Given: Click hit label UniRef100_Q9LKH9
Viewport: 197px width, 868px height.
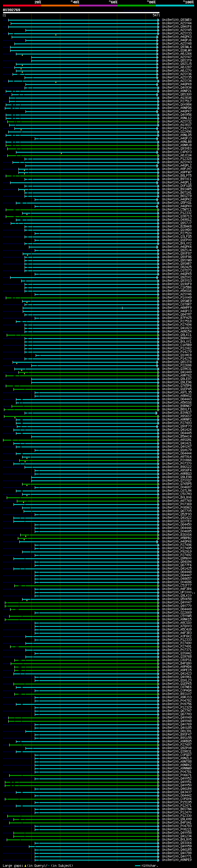Looking at the screenshot, I should [176, 819].
